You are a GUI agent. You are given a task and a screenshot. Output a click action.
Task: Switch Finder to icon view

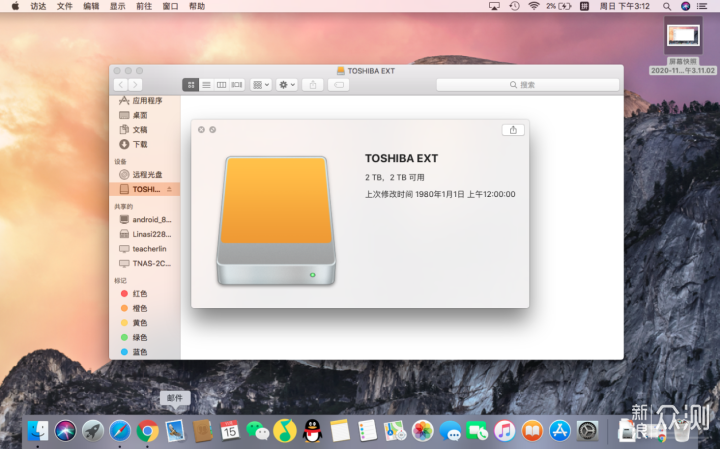pyautogui.click(x=191, y=84)
